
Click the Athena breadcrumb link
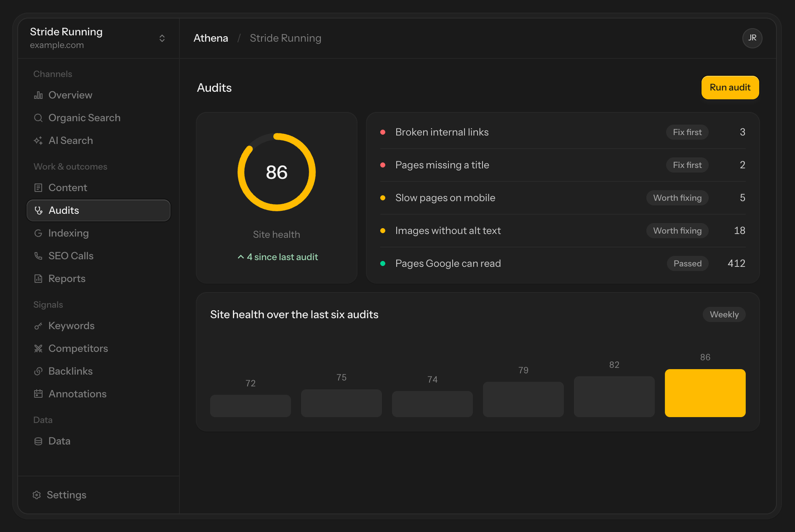[211, 38]
